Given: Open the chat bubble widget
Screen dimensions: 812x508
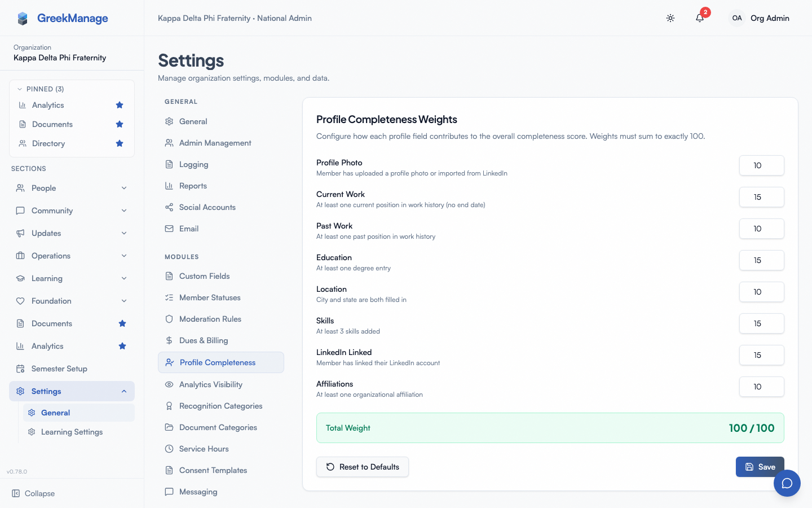Looking at the screenshot, I should tap(787, 483).
